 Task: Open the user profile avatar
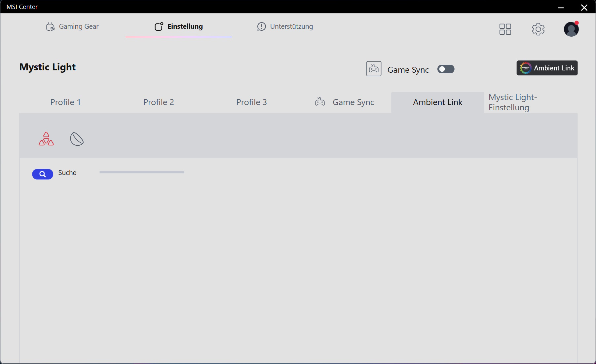click(571, 29)
